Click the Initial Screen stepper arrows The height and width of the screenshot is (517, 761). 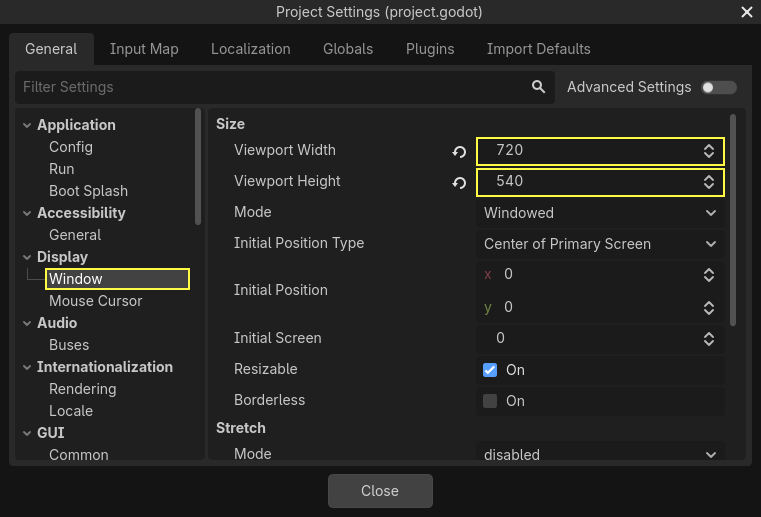pos(709,338)
